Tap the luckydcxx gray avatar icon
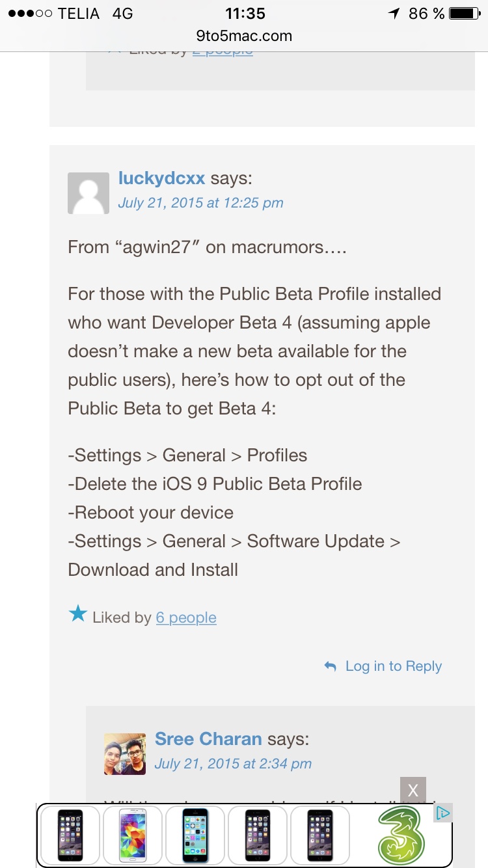The width and height of the screenshot is (488, 868). tap(88, 193)
